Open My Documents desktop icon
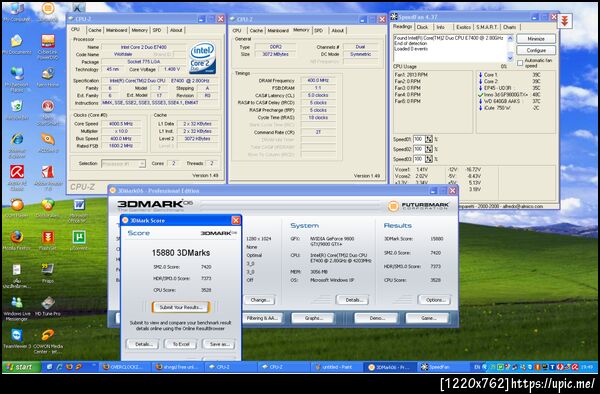 (x=17, y=44)
